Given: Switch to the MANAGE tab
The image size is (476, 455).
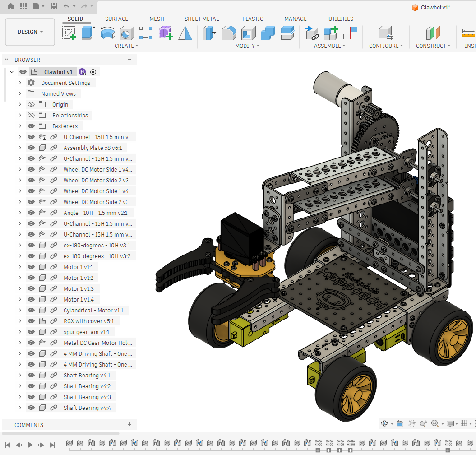Looking at the screenshot, I should (x=296, y=19).
